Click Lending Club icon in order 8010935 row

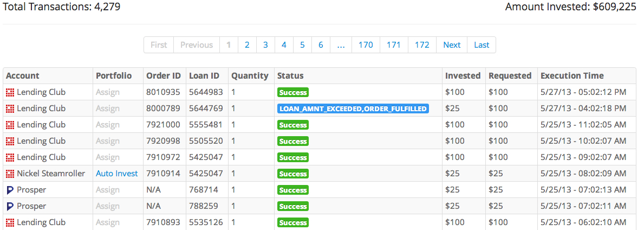[x=10, y=92]
